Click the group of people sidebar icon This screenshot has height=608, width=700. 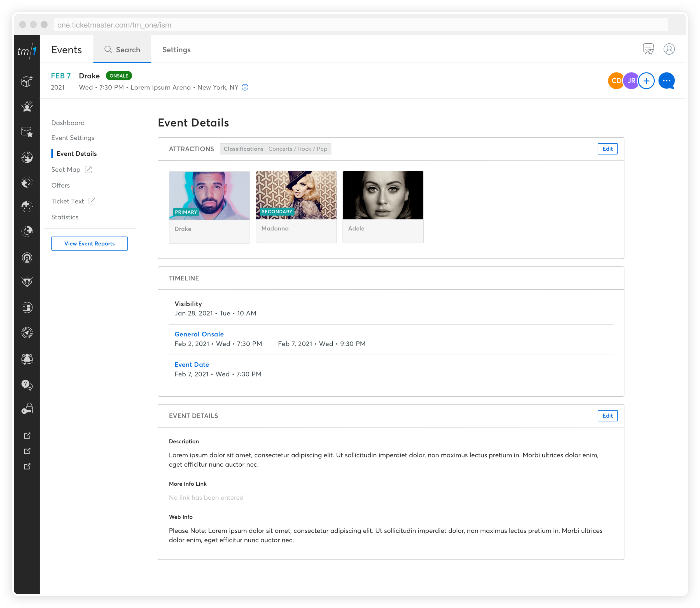27,359
